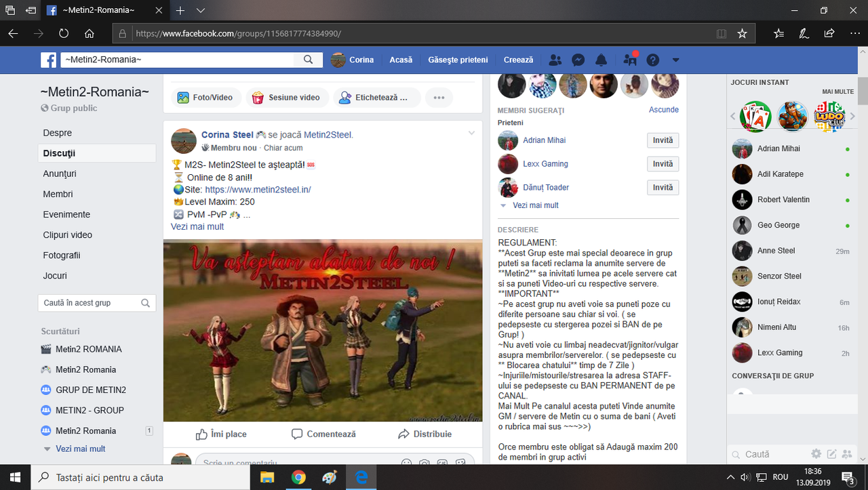This screenshot has width=868, height=490.
Task: Compose a new message in chat sidebar
Action: point(831,454)
